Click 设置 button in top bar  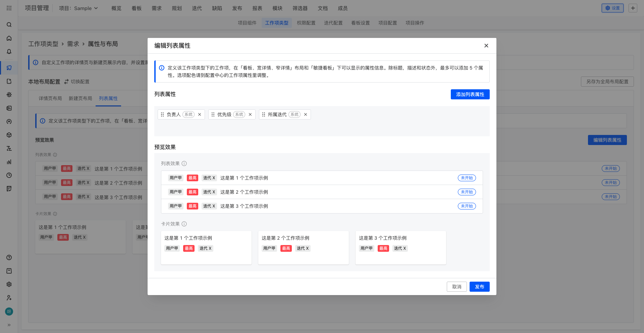pyautogui.click(x=612, y=8)
